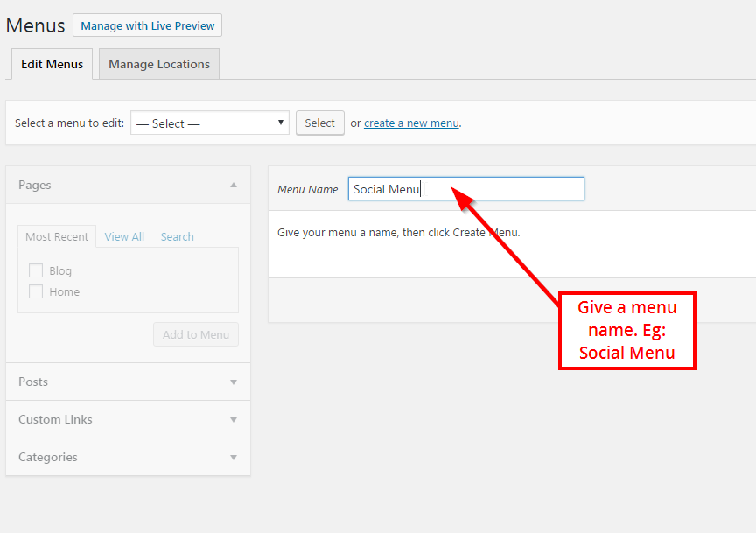Check the Blog page checkbox
The height and width of the screenshot is (533, 756).
click(x=36, y=270)
